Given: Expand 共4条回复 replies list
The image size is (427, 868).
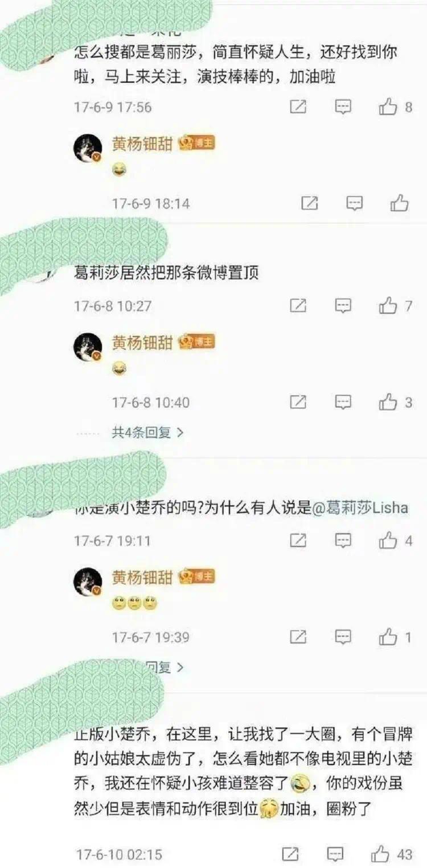Looking at the screenshot, I should tap(148, 432).
